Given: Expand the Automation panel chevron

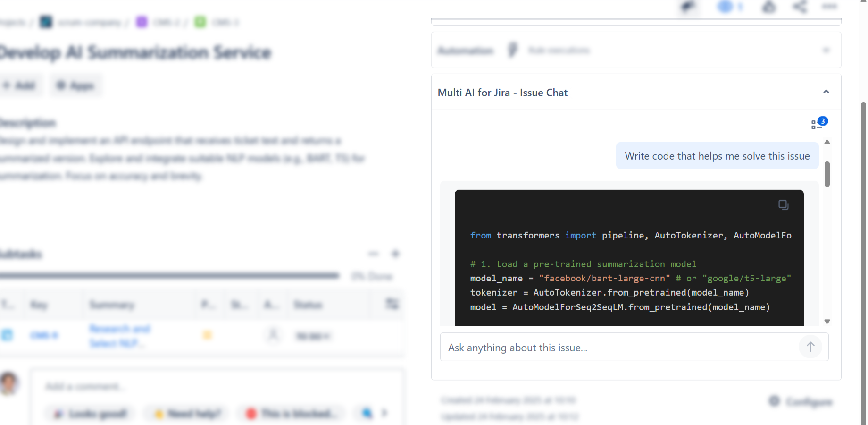Looking at the screenshot, I should (826, 50).
